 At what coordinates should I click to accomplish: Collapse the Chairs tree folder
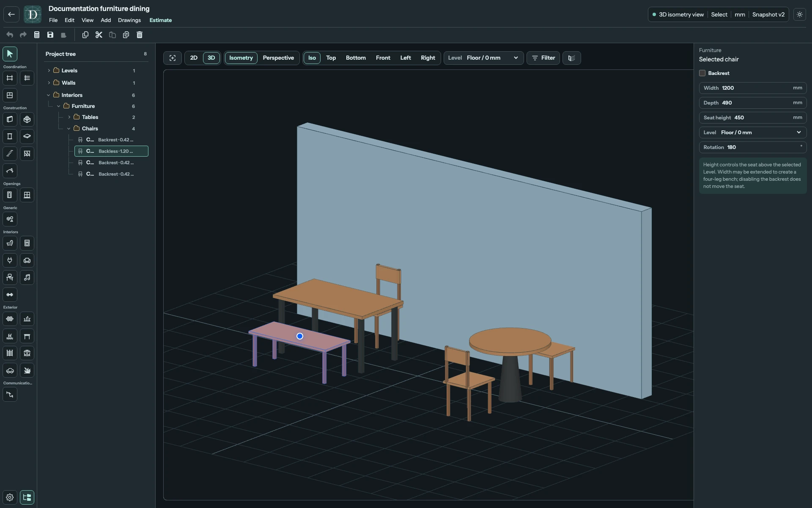69,129
